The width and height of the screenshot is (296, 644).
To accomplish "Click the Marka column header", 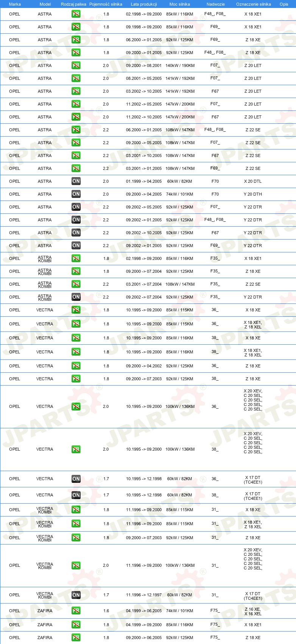I will 15,4.
